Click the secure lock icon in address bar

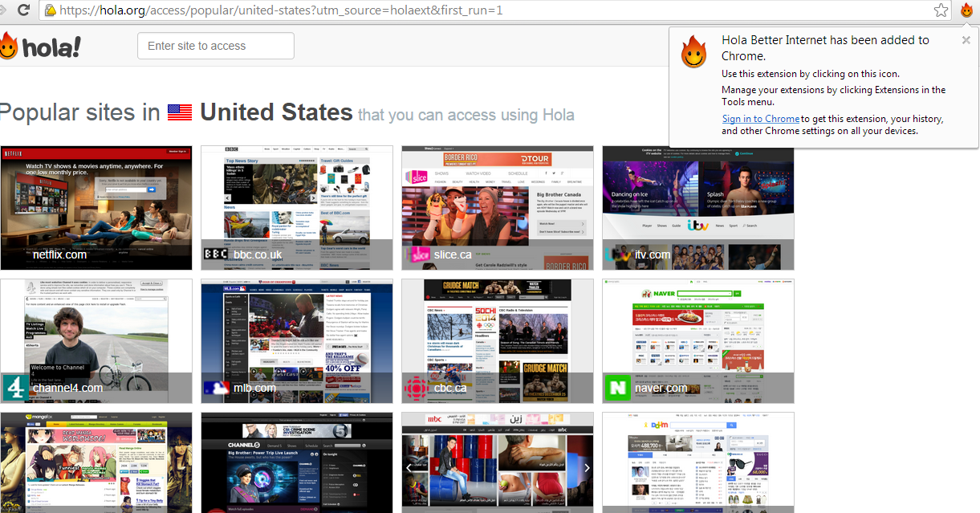coord(50,10)
